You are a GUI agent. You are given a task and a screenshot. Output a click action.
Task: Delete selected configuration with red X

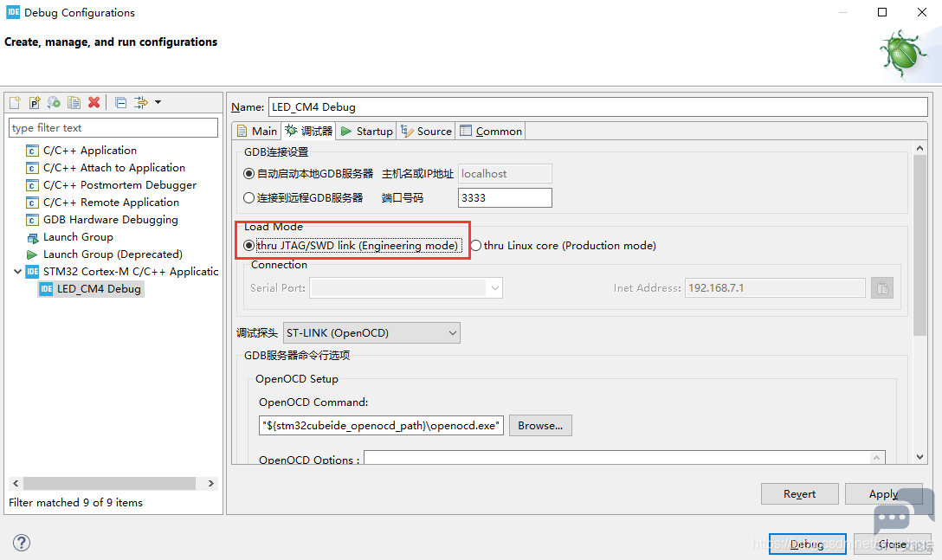coord(94,103)
